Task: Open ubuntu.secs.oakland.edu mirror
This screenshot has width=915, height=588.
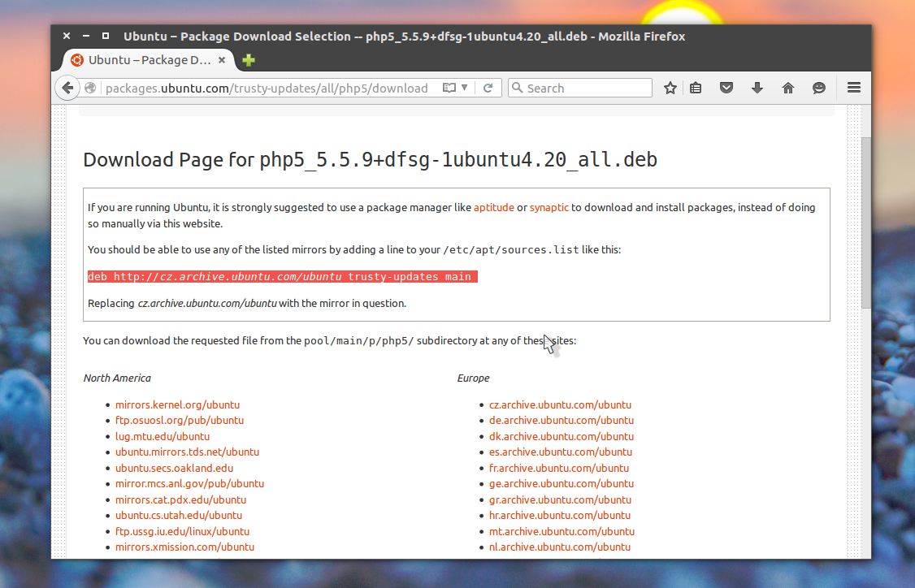Action: [175, 469]
